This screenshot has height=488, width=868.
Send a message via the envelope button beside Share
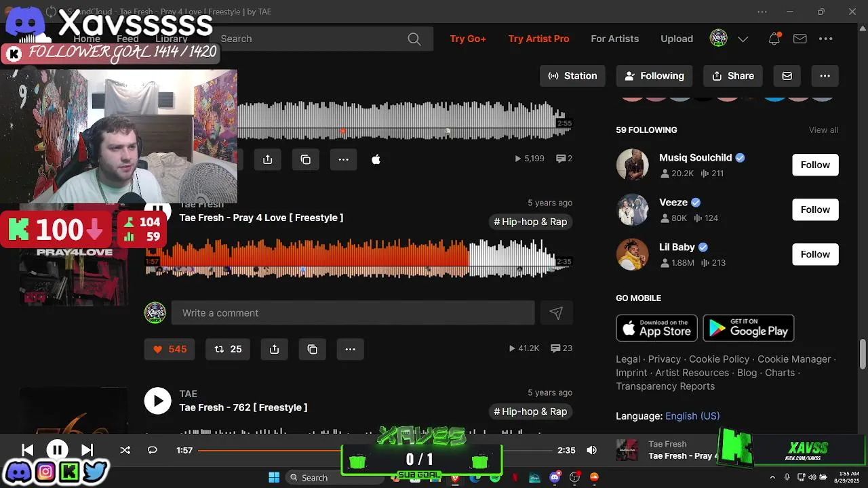787,76
